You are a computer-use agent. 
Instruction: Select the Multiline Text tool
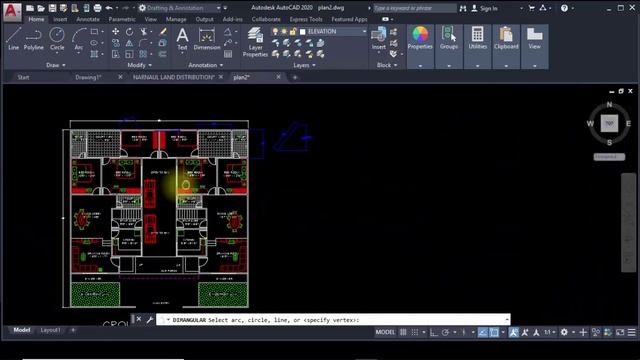[x=182, y=39]
